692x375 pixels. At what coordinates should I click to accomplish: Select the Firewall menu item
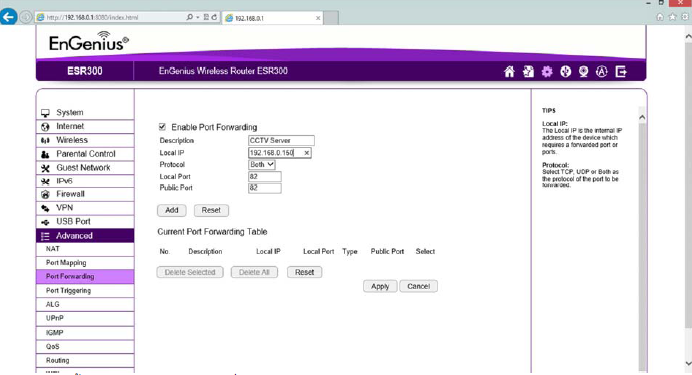(85, 194)
